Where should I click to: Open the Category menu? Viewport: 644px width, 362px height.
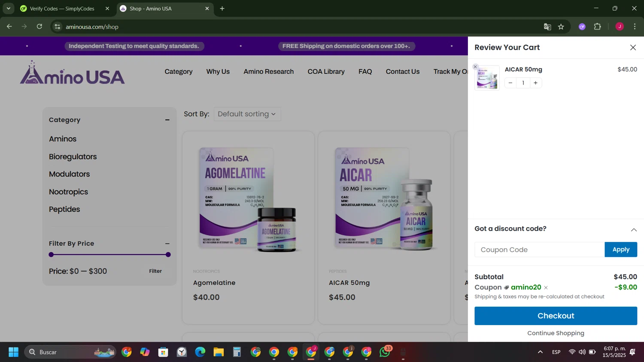pos(179,72)
